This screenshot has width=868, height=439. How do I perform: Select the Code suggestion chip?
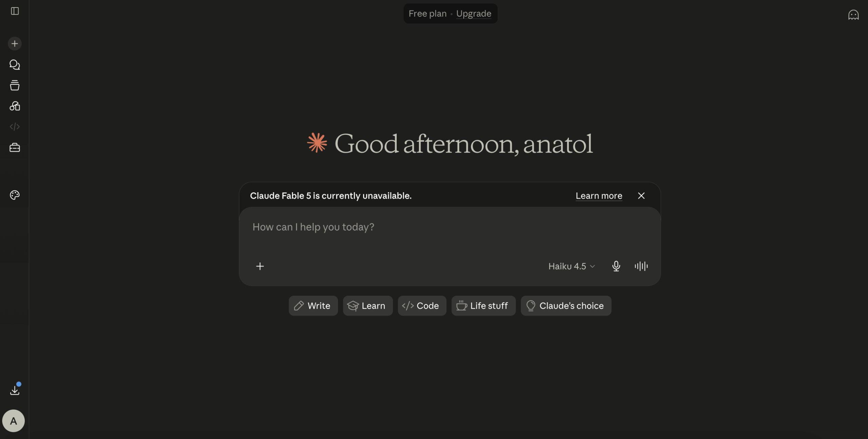point(422,306)
